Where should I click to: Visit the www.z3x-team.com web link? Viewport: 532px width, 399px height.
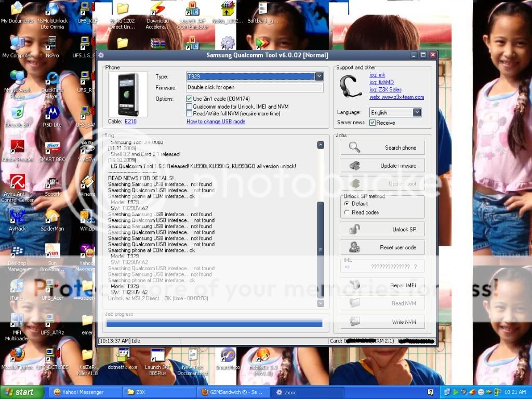point(396,97)
